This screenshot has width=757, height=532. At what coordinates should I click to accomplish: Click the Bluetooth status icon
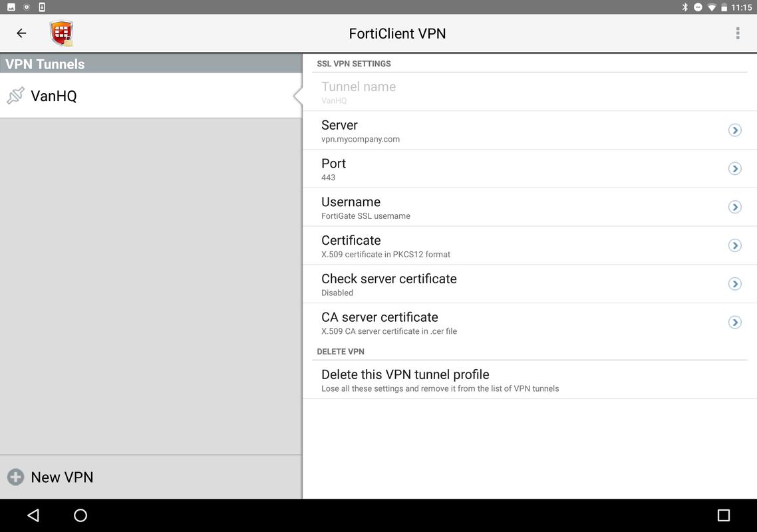coord(684,7)
